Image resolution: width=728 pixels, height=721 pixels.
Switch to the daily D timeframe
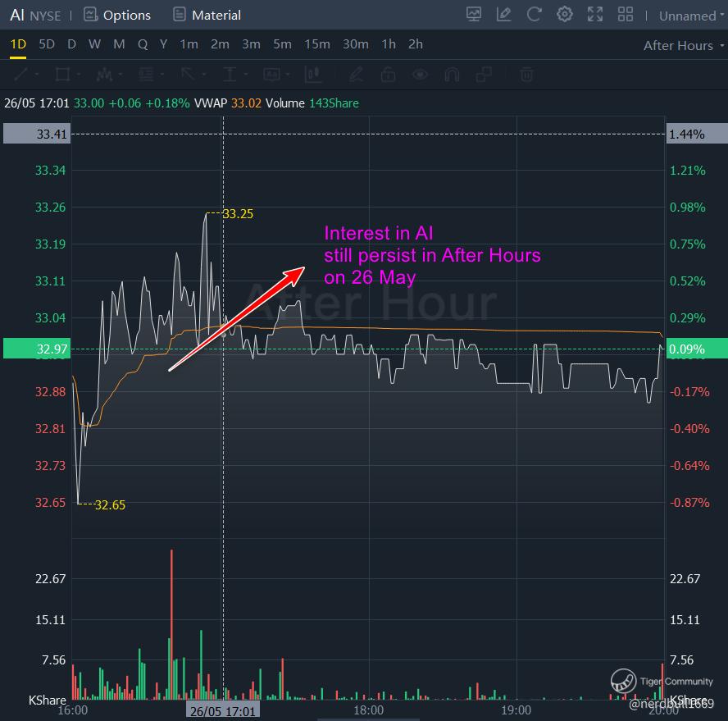tap(71, 44)
